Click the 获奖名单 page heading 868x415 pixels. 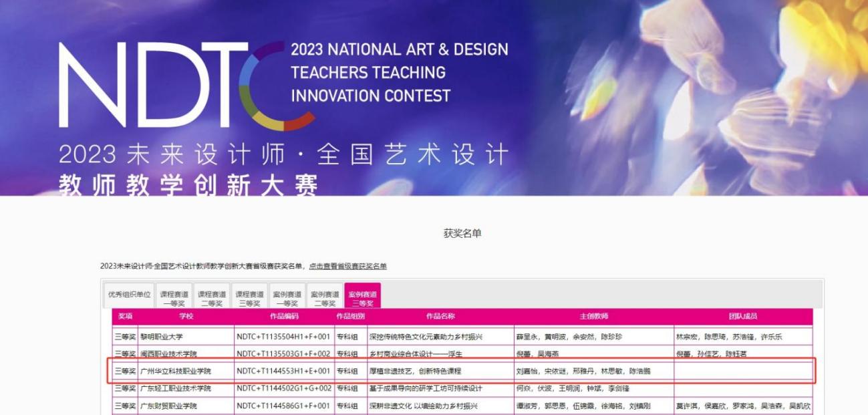click(462, 233)
